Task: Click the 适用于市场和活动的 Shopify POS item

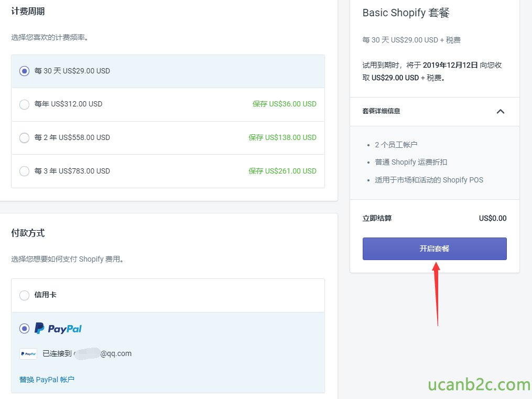Action: [429, 180]
